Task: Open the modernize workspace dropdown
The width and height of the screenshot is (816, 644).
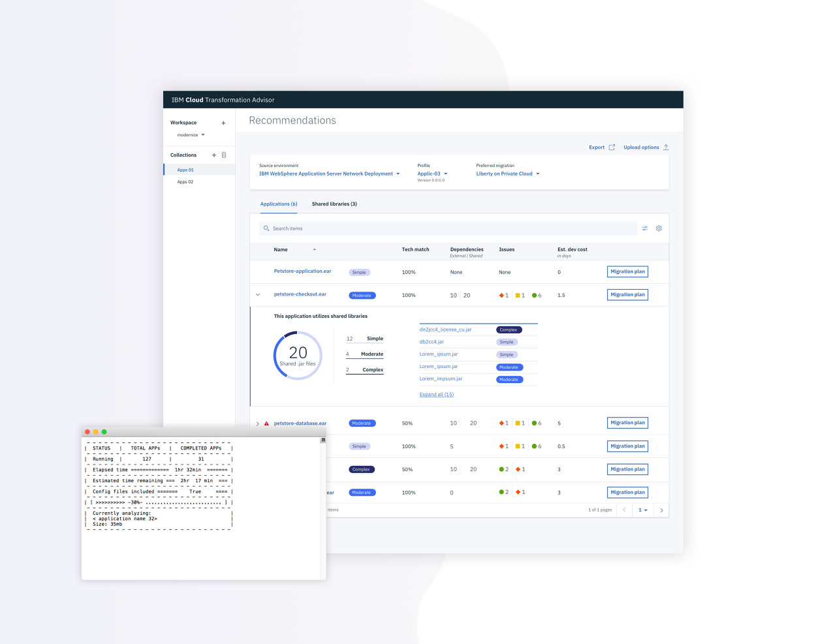Action: (189, 134)
